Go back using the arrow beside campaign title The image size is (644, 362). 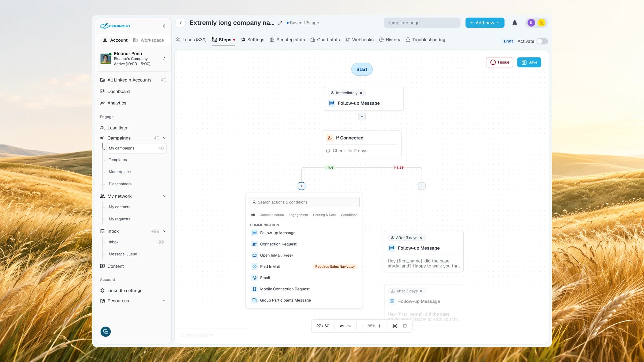pos(181,23)
